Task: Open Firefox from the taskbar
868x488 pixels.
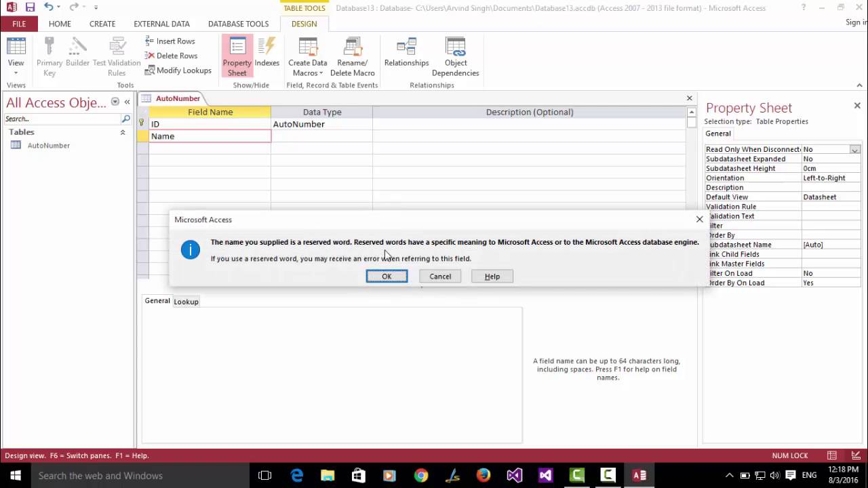Action: pyautogui.click(x=484, y=476)
